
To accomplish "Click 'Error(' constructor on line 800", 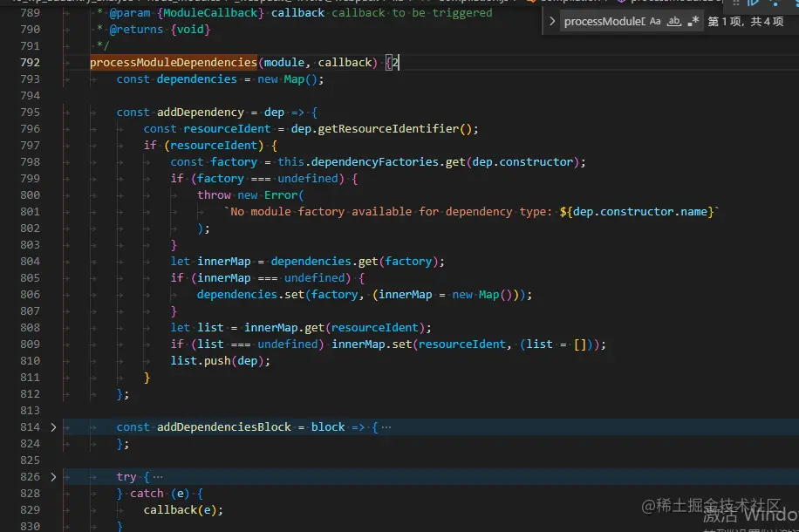I will pyautogui.click(x=283, y=195).
